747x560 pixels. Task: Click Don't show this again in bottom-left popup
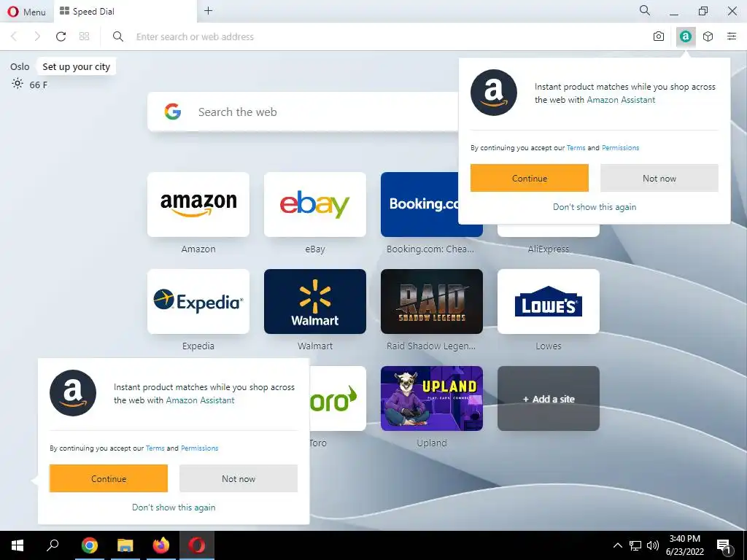(x=174, y=507)
